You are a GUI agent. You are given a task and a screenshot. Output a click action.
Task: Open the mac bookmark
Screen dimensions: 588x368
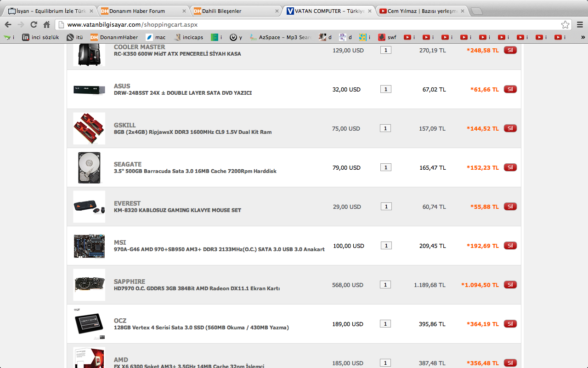[156, 37]
